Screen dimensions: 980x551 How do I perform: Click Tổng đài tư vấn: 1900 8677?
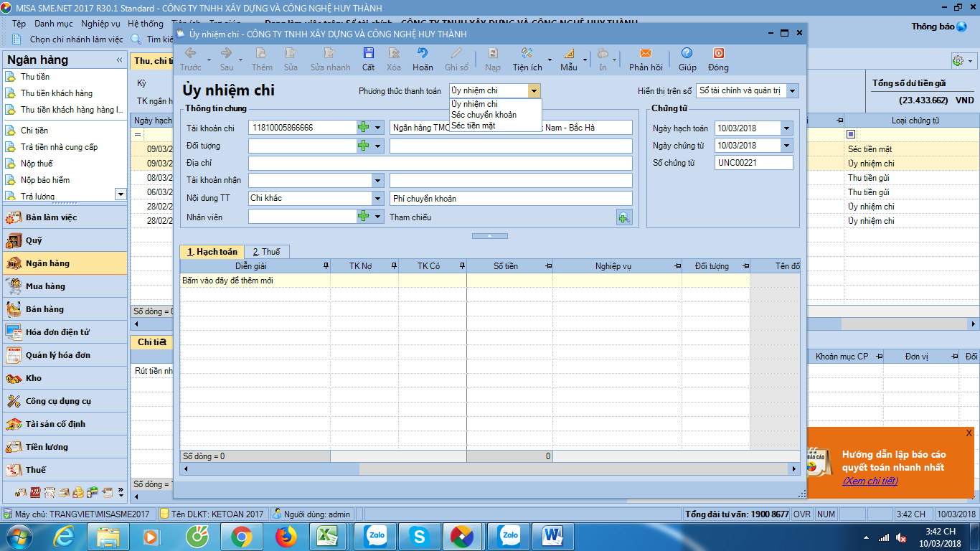[x=737, y=514]
